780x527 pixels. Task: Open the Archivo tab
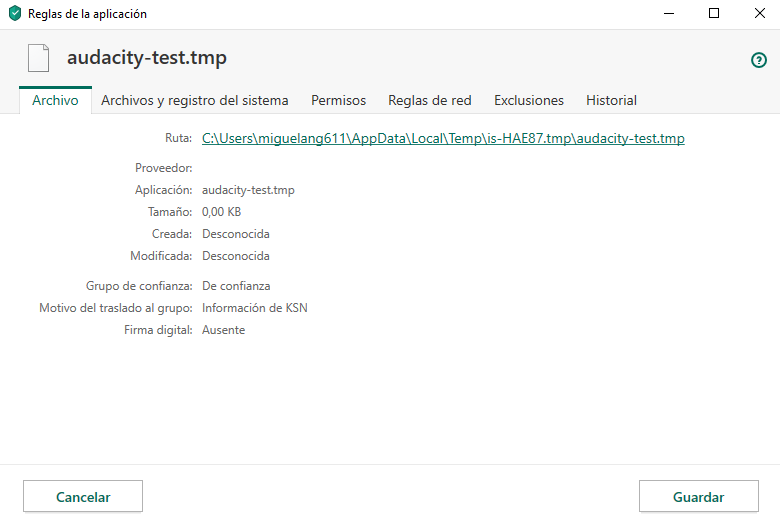[x=55, y=100]
